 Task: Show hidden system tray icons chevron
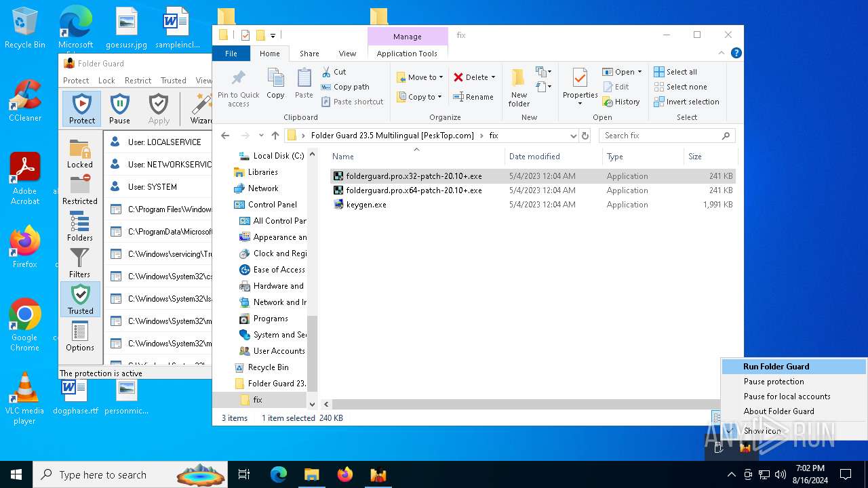[731, 474]
